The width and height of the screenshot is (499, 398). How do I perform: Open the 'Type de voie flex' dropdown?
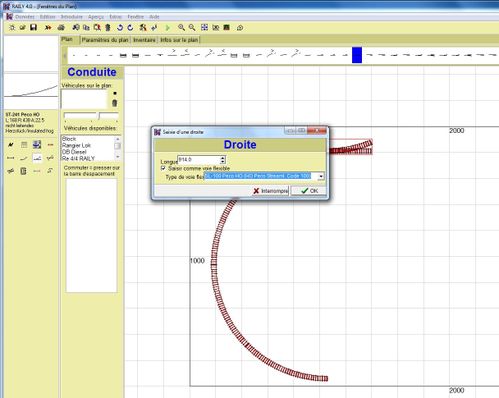[321, 176]
